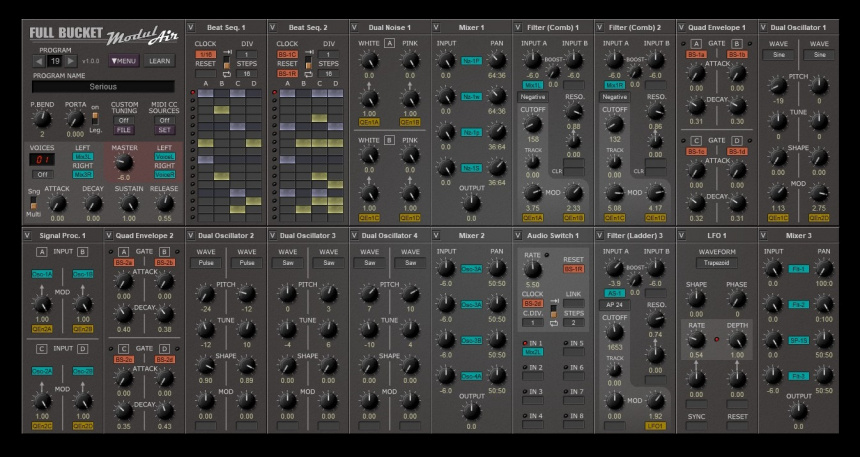Flip the run mode switch in Audio Switch 1
The height and width of the screenshot is (457, 860).
point(554,312)
